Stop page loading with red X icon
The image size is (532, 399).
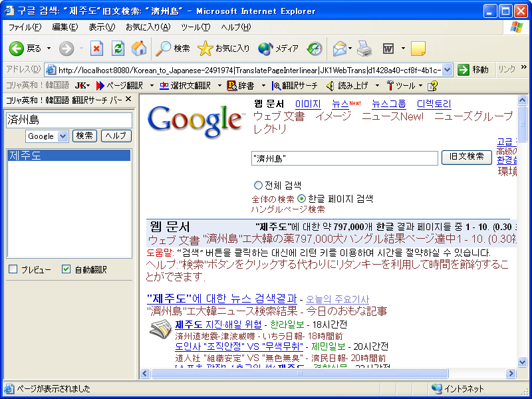[x=96, y=49]
